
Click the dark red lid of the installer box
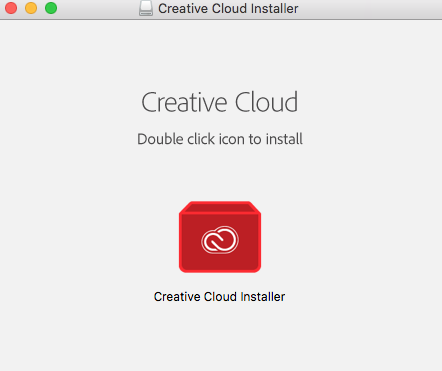pos(220,207)
